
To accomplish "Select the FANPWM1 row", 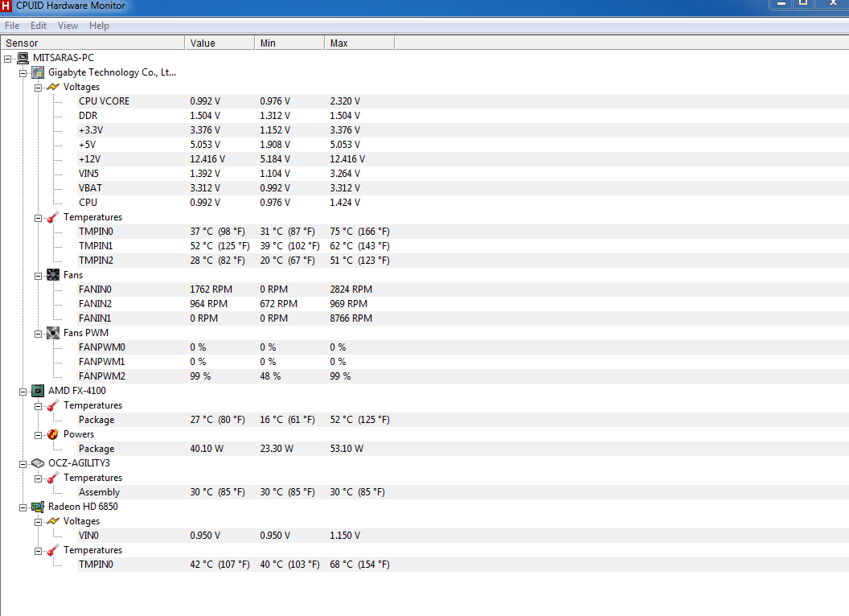I will pyautogui.click(x=463, y=362).
